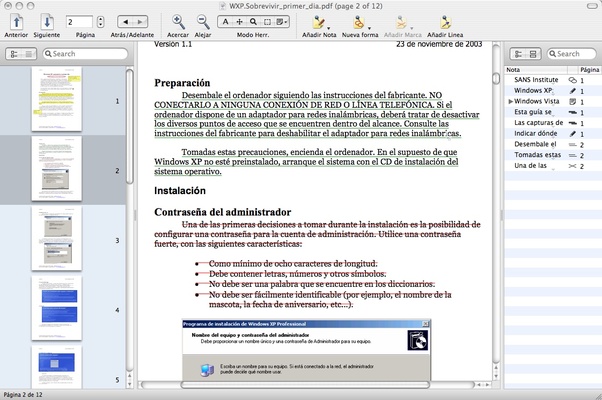The height and width of the screenshot is (400, 602).
Task: Select page 5 thumbnail
Action: (x=56, y=367)
